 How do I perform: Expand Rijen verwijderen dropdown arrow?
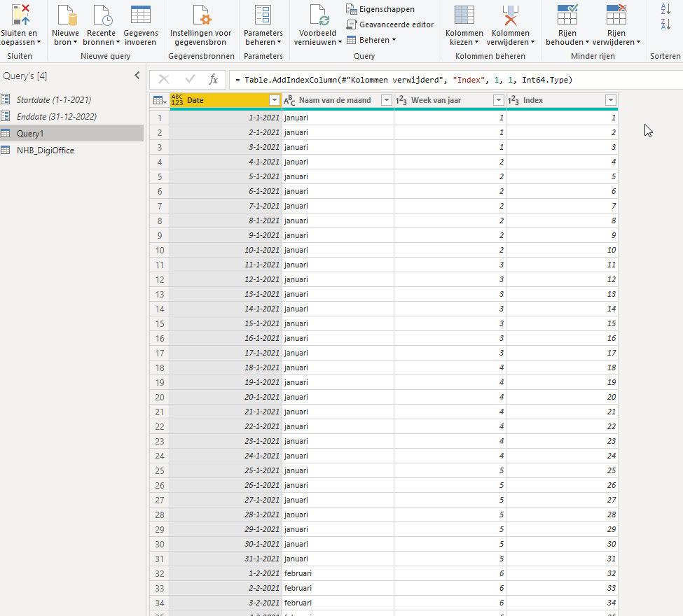click(x=638, y=42)
